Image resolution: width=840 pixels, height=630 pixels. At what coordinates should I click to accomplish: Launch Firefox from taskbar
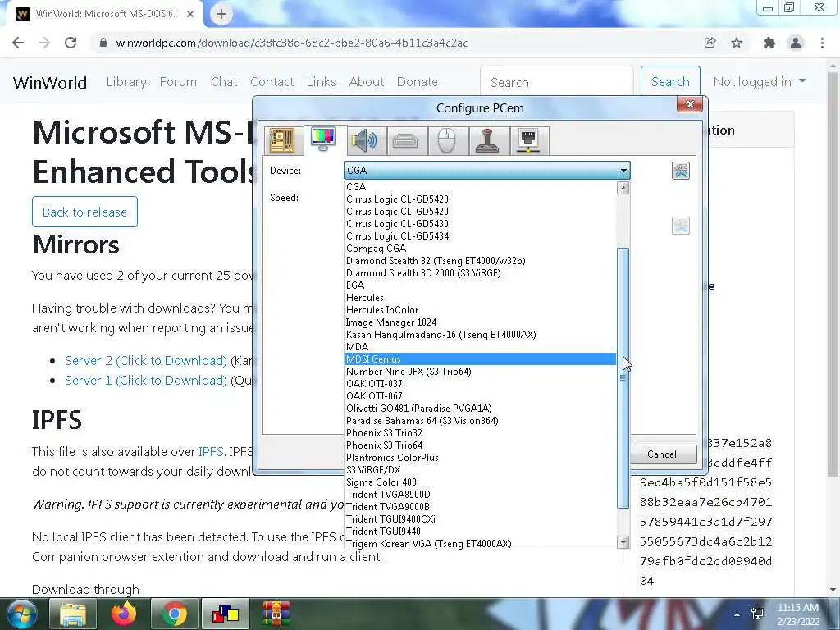tap(124, 614)
